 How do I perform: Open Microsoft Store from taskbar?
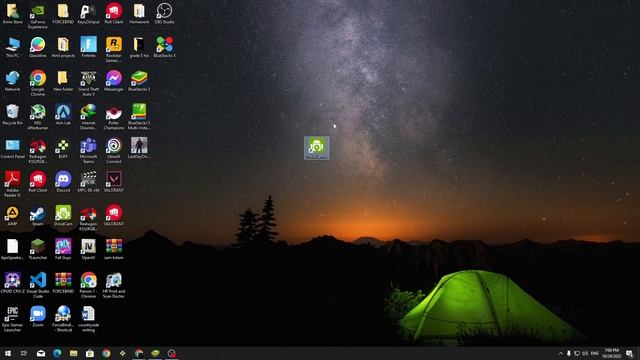[90, 353]
